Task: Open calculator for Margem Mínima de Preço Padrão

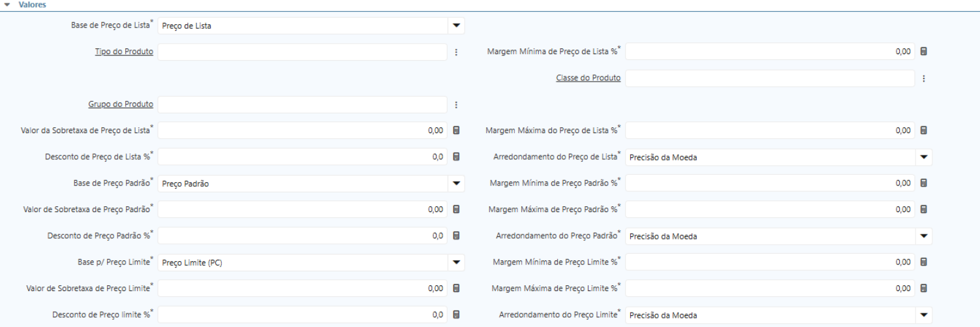Action: click(923, 183)
